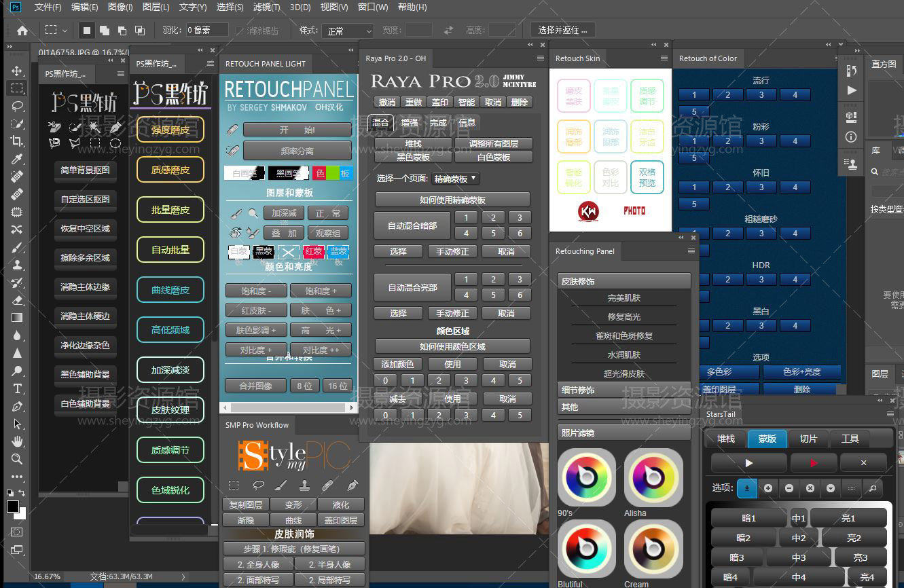Select the Horizontal Type tool
This screenshot has width=904, height=588.
(x=17, y=388)
